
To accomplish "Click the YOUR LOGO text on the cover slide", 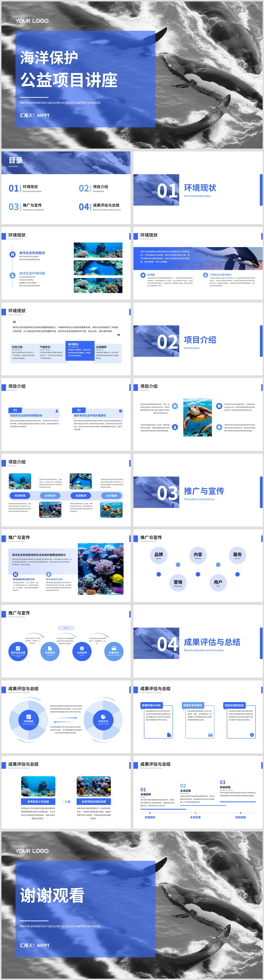I will (32, 21).
